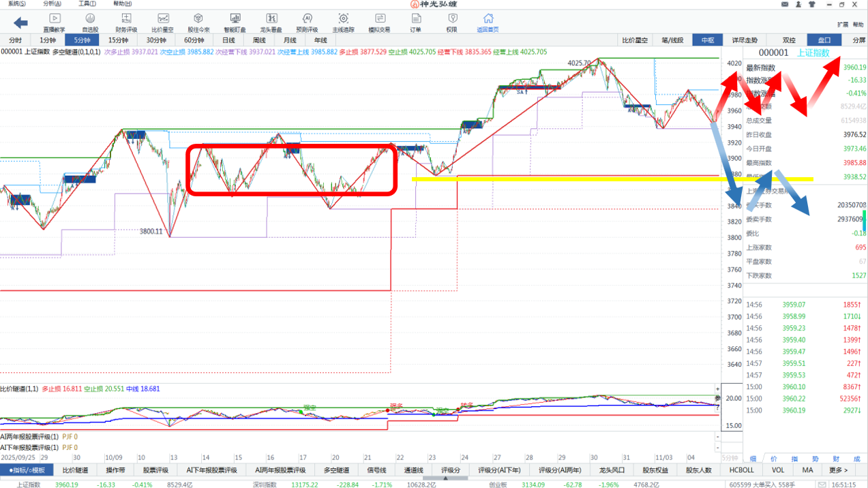The height and width of the screenshot is (488, 868).
Task: Toggle the 盘口 quote panel button
Action: pos(824,40)
